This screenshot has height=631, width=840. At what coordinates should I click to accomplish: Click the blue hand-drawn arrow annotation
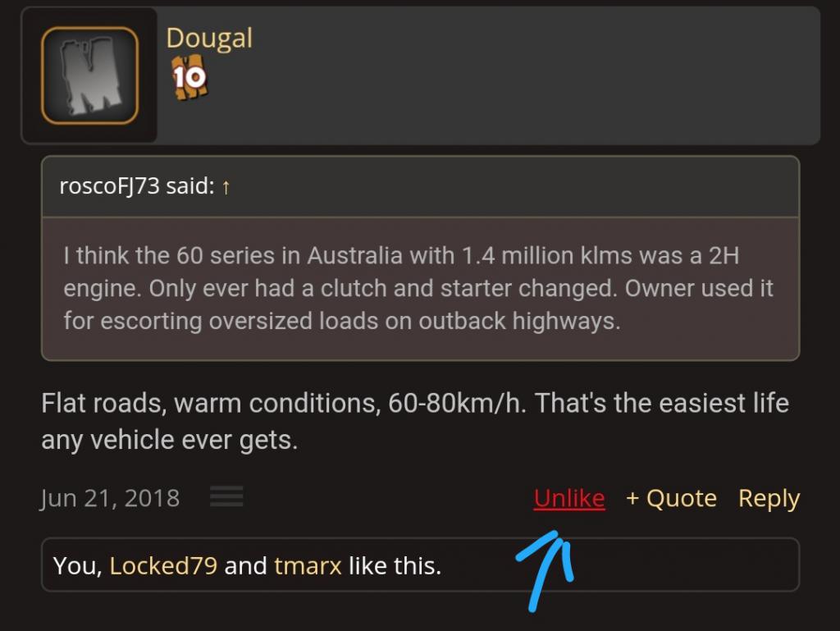click(546, 570)
